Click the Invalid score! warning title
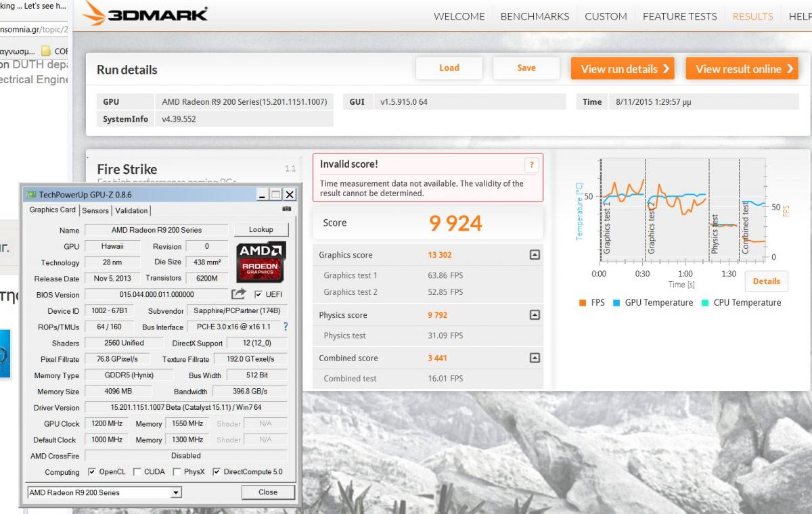Image resolution: width=812 pixels, height=514 pixels. pos(348,164)
